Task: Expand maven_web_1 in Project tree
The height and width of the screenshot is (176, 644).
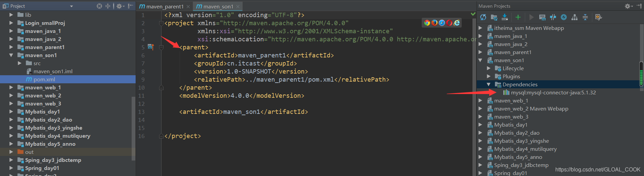Action: (x=11, y=87)
